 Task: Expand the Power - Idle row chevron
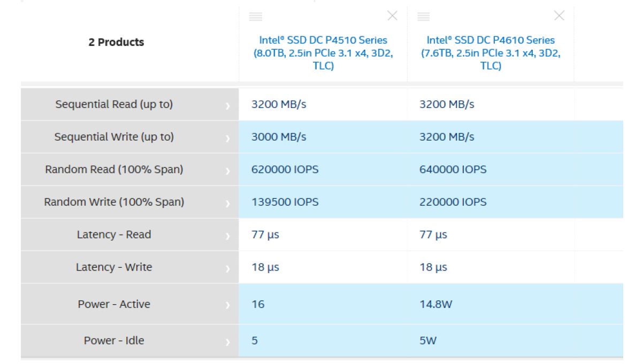[x=228, y=342]
